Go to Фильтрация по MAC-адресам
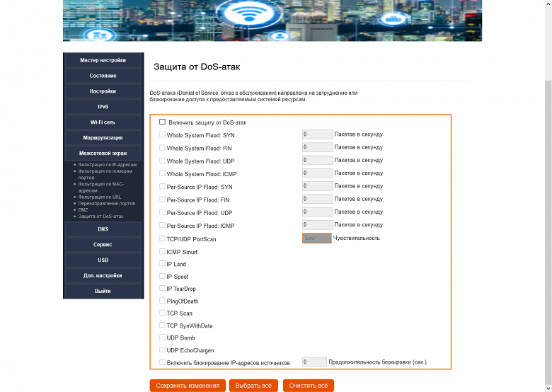Screen dimensions: 552x392 tap(101, 188)
